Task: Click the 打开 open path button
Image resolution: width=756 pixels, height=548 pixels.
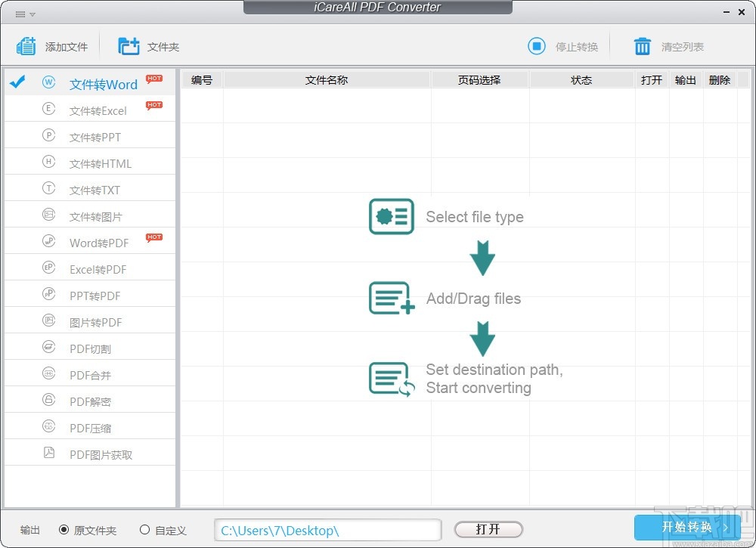Action: [488, 529]
